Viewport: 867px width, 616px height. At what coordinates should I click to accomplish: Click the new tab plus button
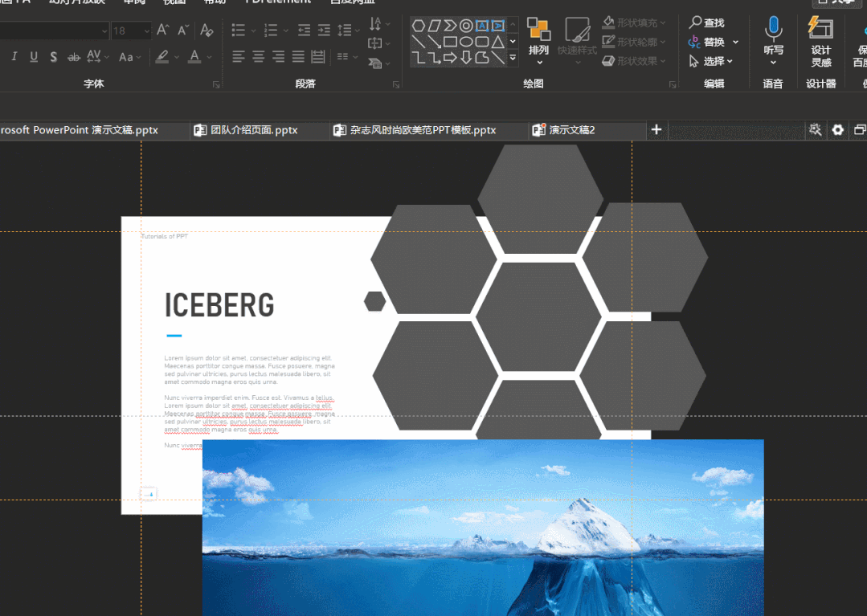click(656, 129)
